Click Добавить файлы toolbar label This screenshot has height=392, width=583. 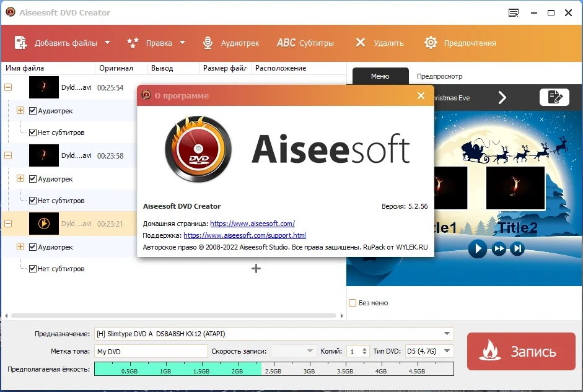(66, 43)
